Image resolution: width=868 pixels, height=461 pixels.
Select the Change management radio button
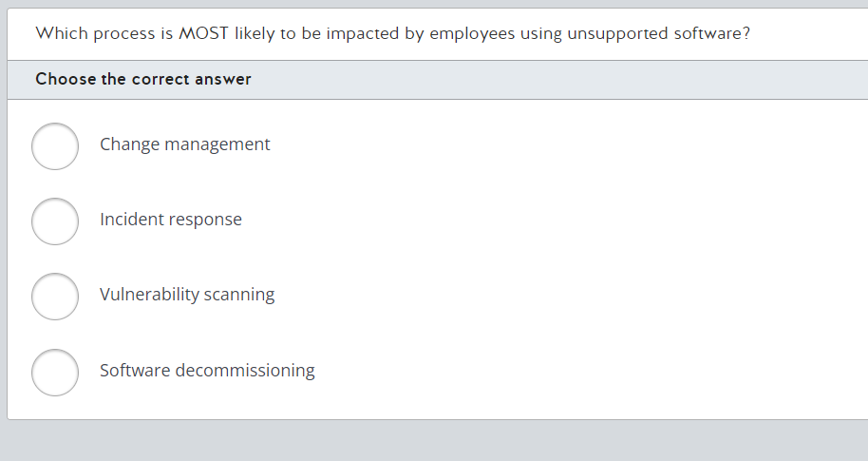pos(55,146)
